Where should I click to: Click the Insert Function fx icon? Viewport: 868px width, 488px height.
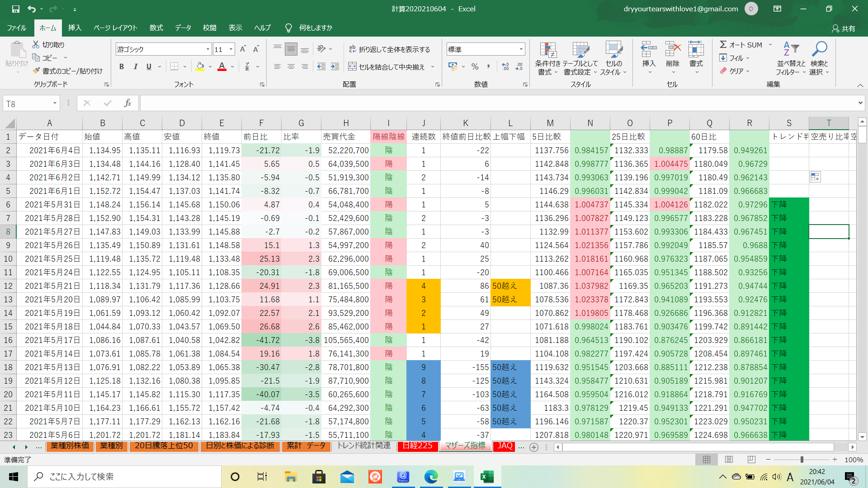[127, 103]
